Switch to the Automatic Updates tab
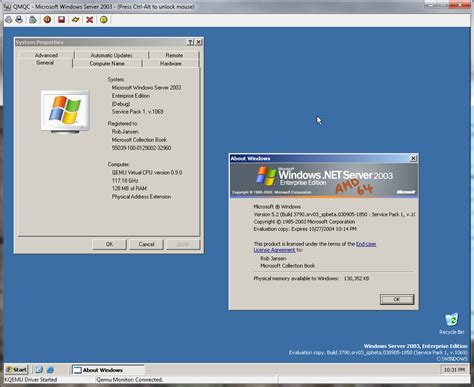The width and height of the screenshot is (474, 387). 111,55
